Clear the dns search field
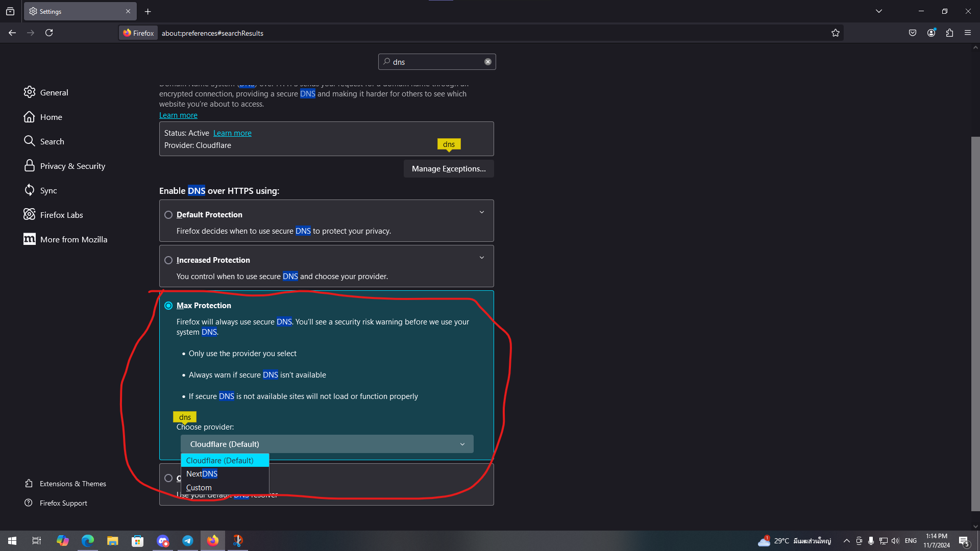Viewport: 980px width, 551px height. [x=488, y=62]
